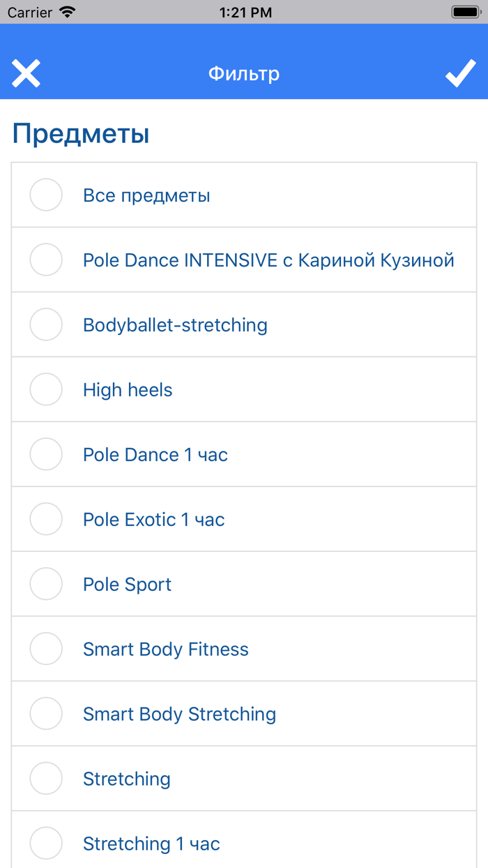
Task: Select the 'Pole Dance 1 час' radio button
Action: click(46, 454)
